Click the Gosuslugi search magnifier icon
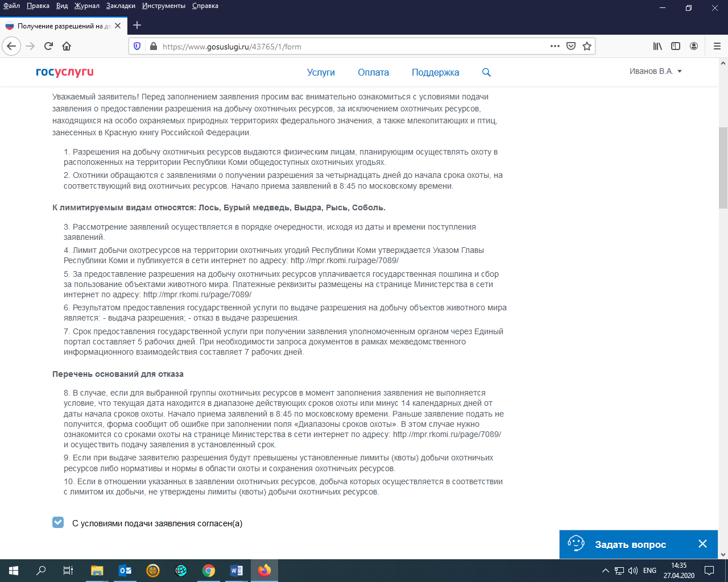Screen dimensions: 728x582 point(486,72)
